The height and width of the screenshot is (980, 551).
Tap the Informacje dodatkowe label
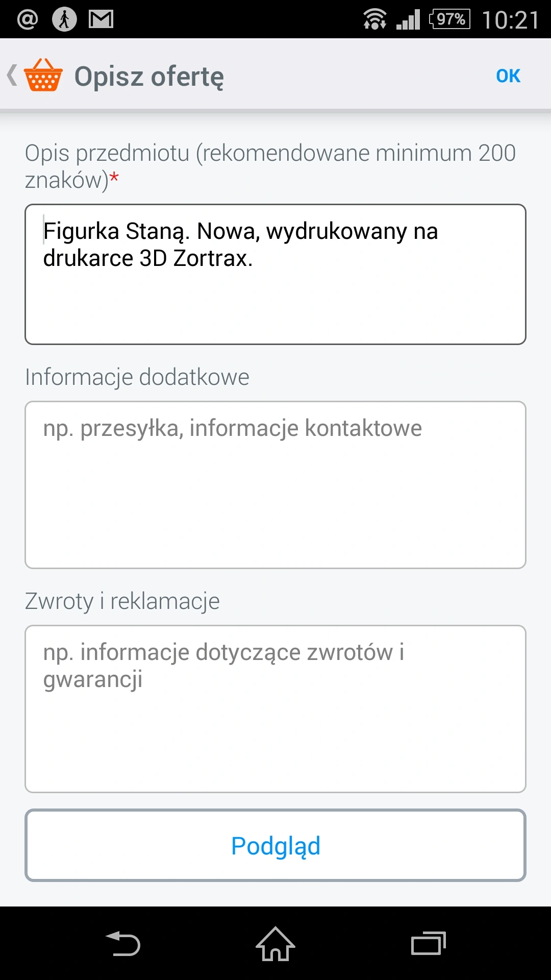click(137, 377)
